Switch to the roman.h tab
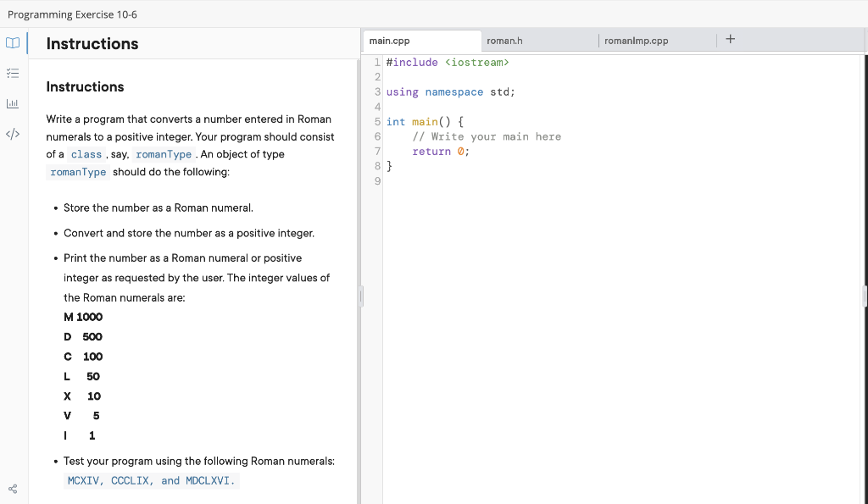Image resolution: width=868 pixels, height=504 pixels. (x=540, y=41)
